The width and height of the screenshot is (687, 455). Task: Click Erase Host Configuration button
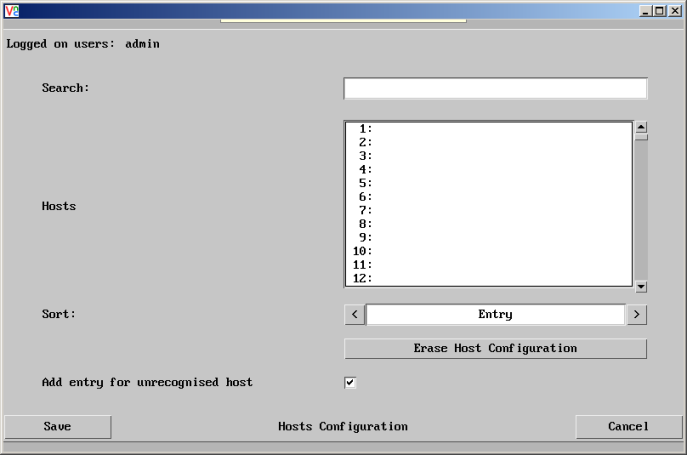coord(495,348)
